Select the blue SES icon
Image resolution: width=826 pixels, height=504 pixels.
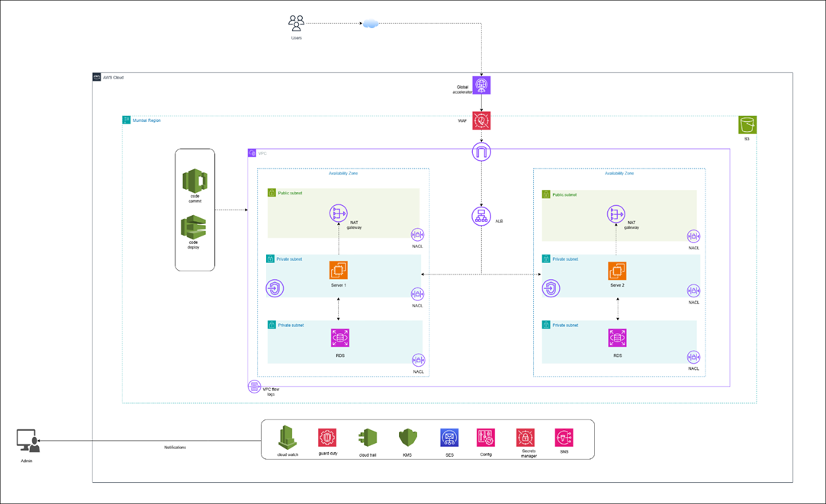(x=449, y=438)
